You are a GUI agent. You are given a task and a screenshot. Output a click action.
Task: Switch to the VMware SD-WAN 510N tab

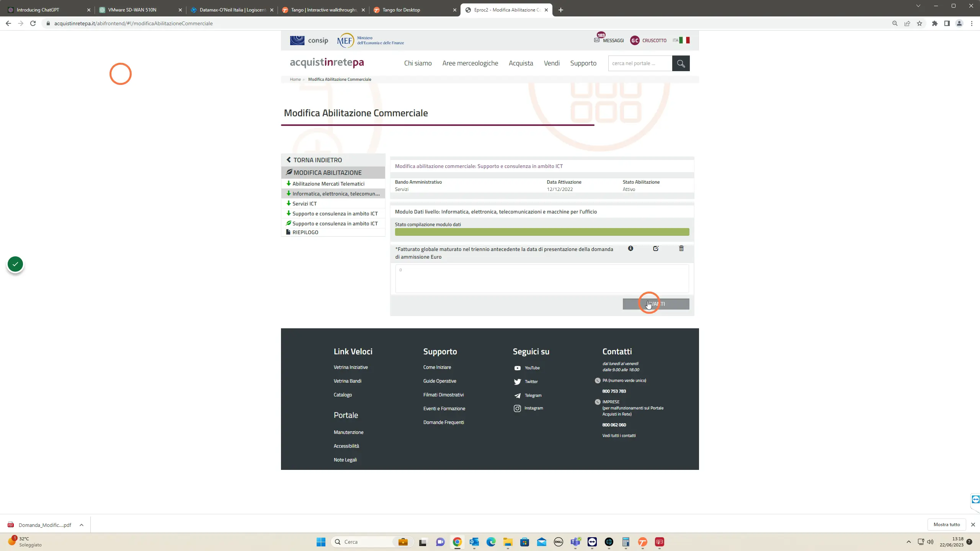[x=140, y=10]
